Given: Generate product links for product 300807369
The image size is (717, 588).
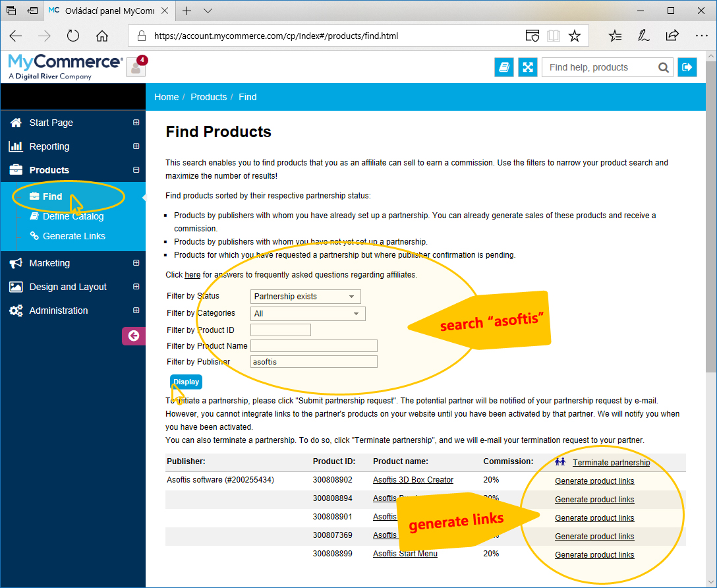Looking at the screenshot, I should [594, 537].
